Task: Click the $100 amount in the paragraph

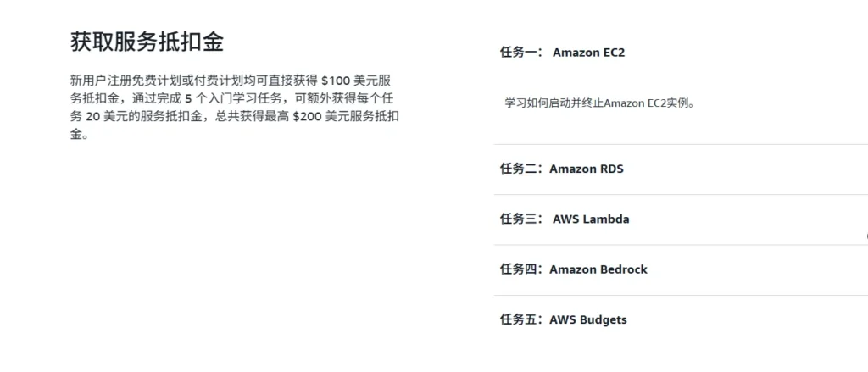Action: [336, 81]
